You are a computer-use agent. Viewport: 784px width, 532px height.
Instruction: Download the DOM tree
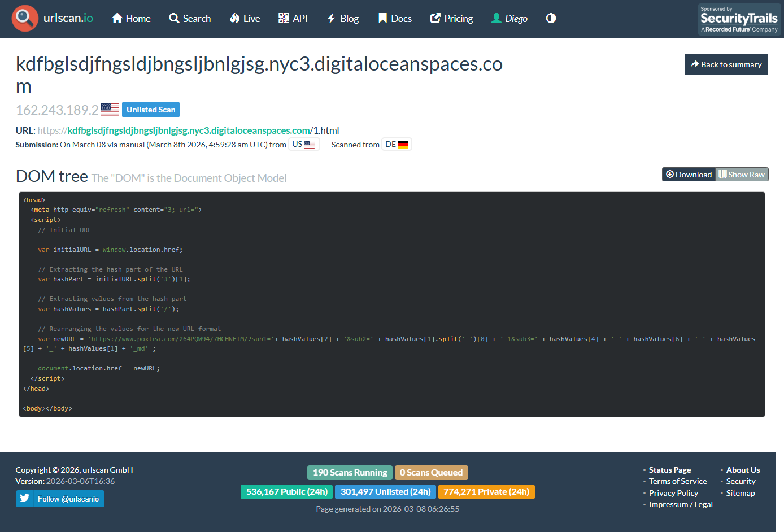coord(689,174)
